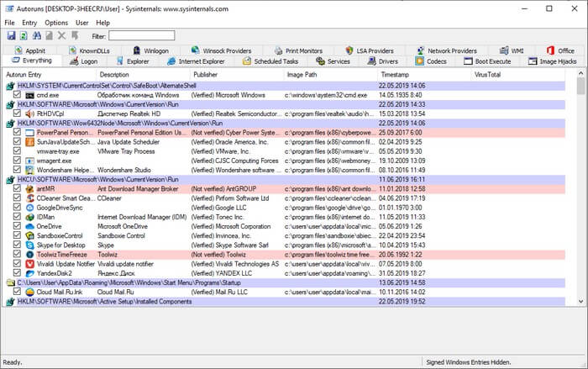Disable the PowerPanel Personal entry checkbox
The width and height of the screenshot is (588, 369).
(x=17, y=132)
